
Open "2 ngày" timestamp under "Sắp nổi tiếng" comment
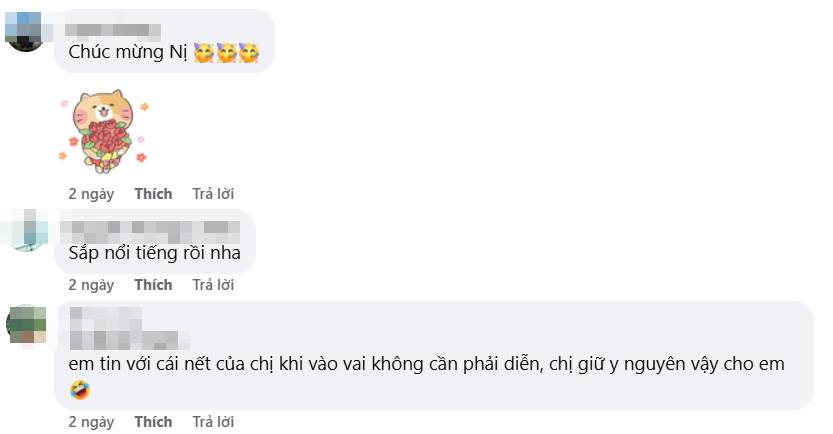91,285
